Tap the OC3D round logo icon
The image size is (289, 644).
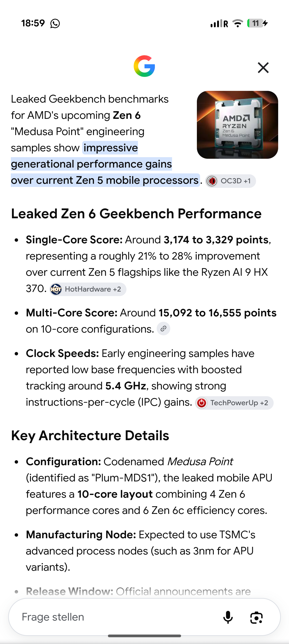point(212,181)
